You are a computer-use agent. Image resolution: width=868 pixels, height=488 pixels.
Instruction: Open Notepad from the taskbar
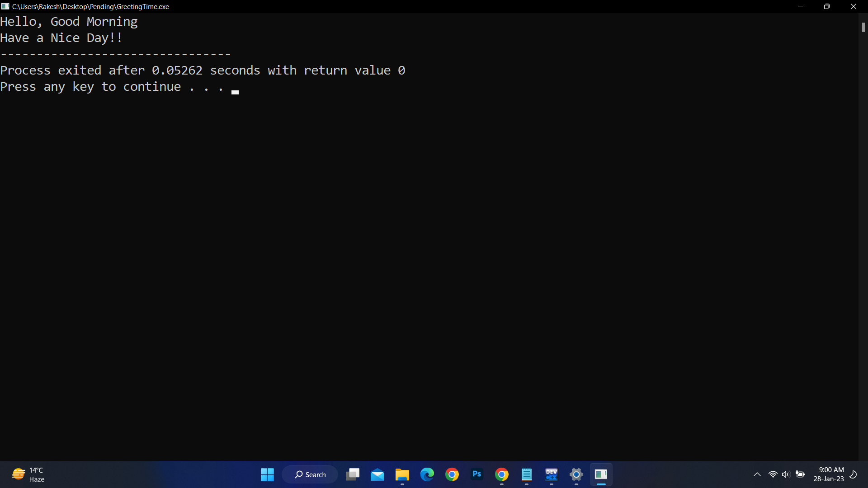[x=526, y=474]
